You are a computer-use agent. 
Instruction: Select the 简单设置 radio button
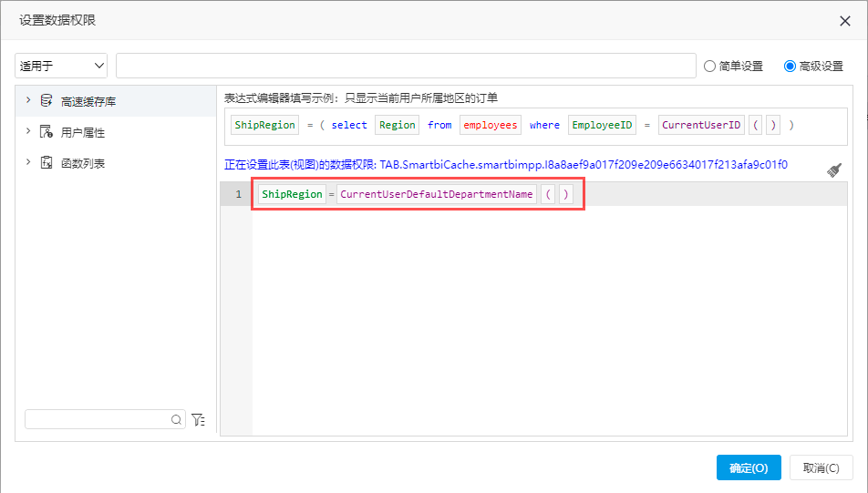pyautogui.click(x=709, y=66)
